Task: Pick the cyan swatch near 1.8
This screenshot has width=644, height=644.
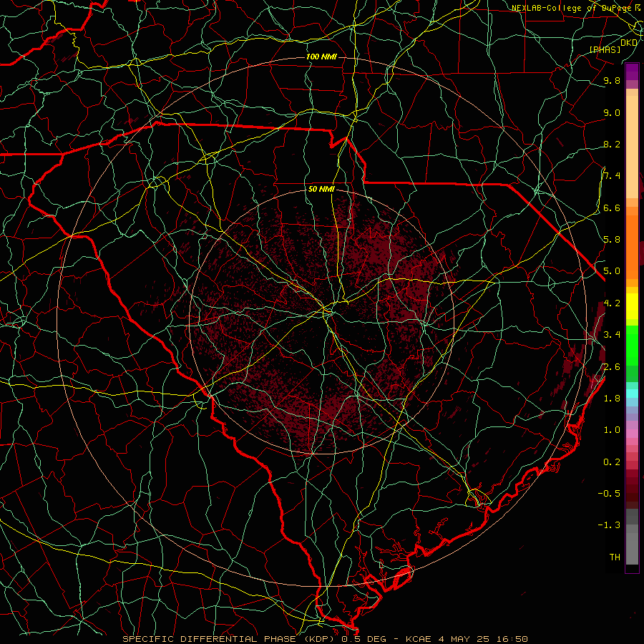Action: pos(632,393)
